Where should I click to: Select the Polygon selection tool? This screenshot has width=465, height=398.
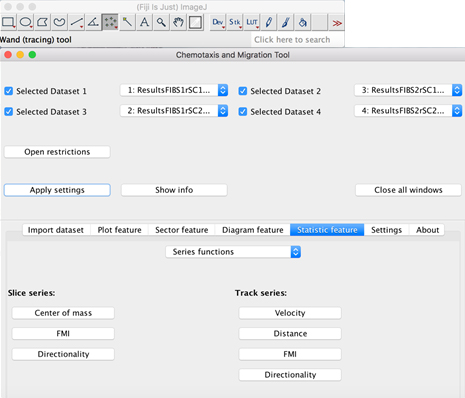click(42, 23)
